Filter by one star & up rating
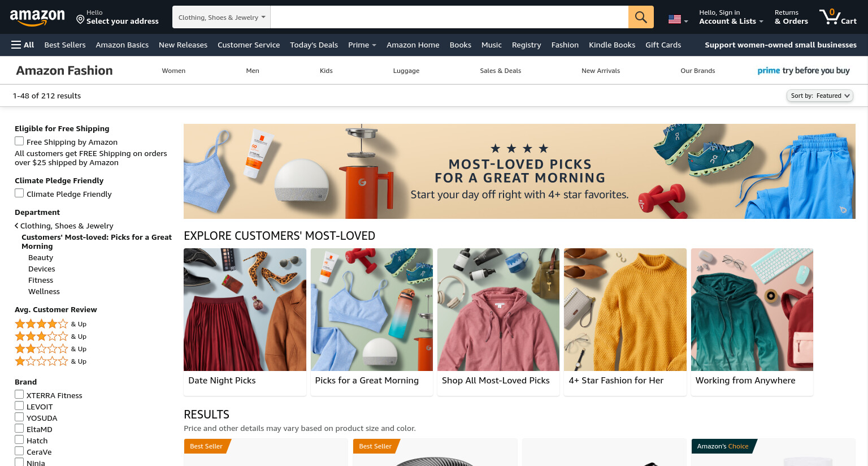The height and width of the screenshot is (466, 868). 50,361
